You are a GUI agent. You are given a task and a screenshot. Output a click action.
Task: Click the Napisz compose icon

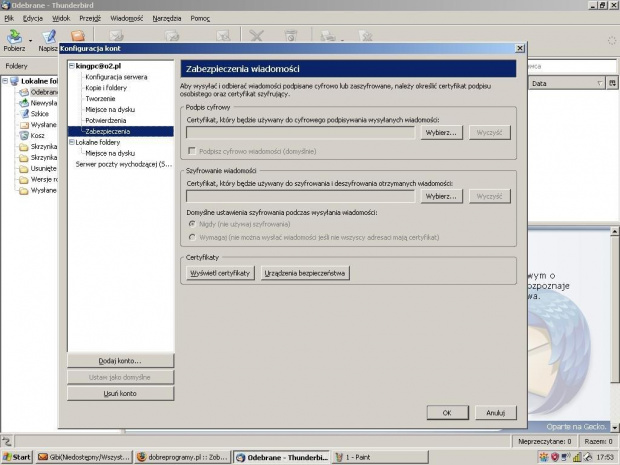49,36
